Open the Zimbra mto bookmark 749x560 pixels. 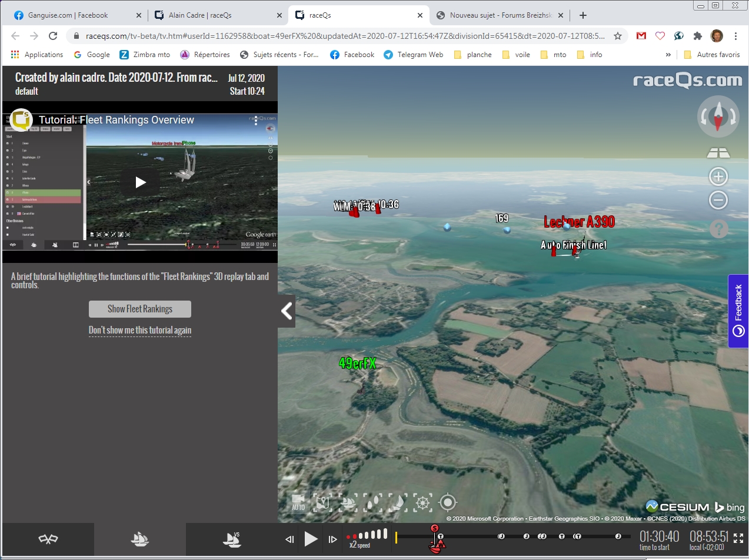coord(145,55)
